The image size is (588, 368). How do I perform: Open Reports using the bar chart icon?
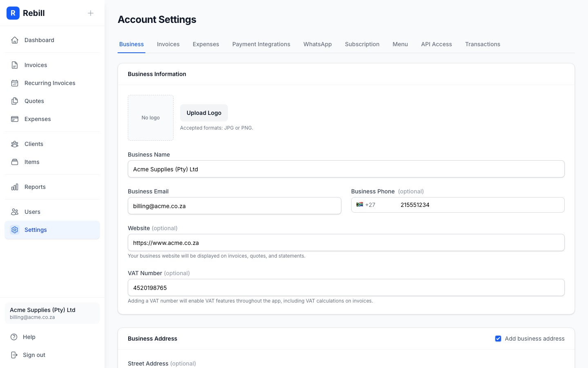tap(15, 187)
